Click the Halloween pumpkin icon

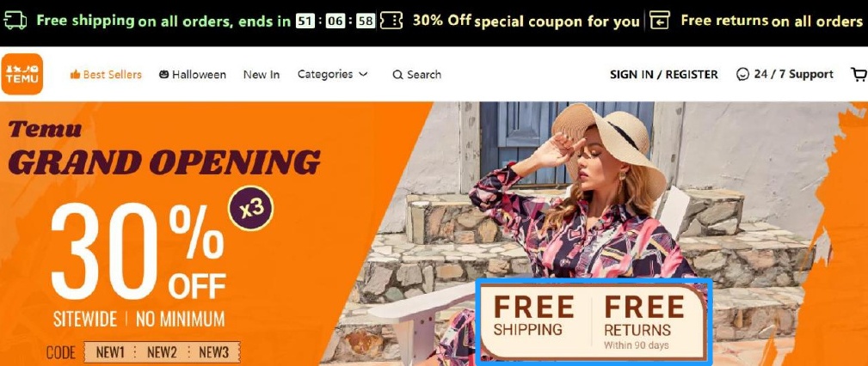tap(163, 74)
